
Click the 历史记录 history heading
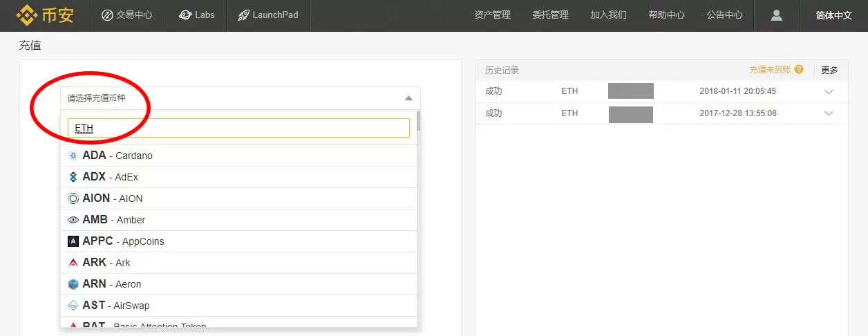[x=502, y=71]
